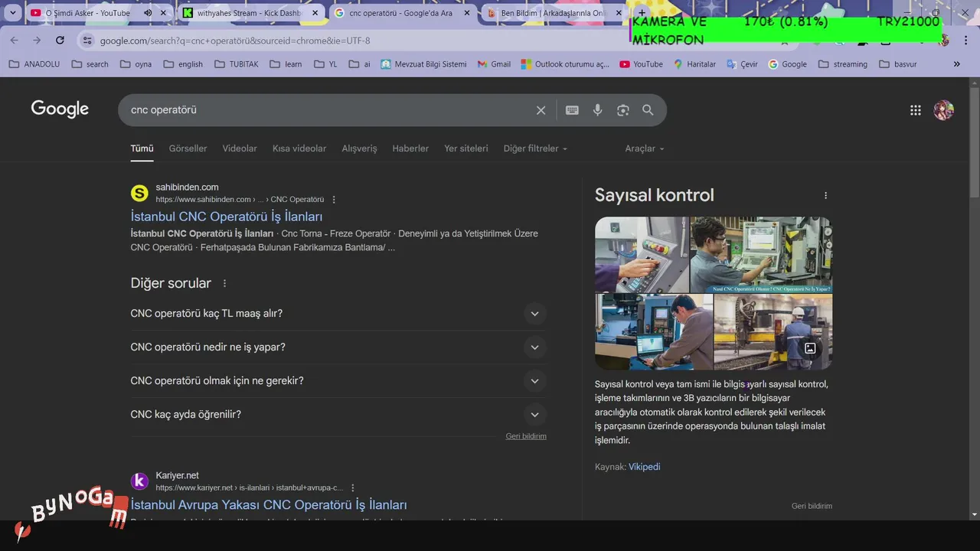Click the Google logo
Image resolution: width=980 pixels, height=551 pixels.
point(60,109)
